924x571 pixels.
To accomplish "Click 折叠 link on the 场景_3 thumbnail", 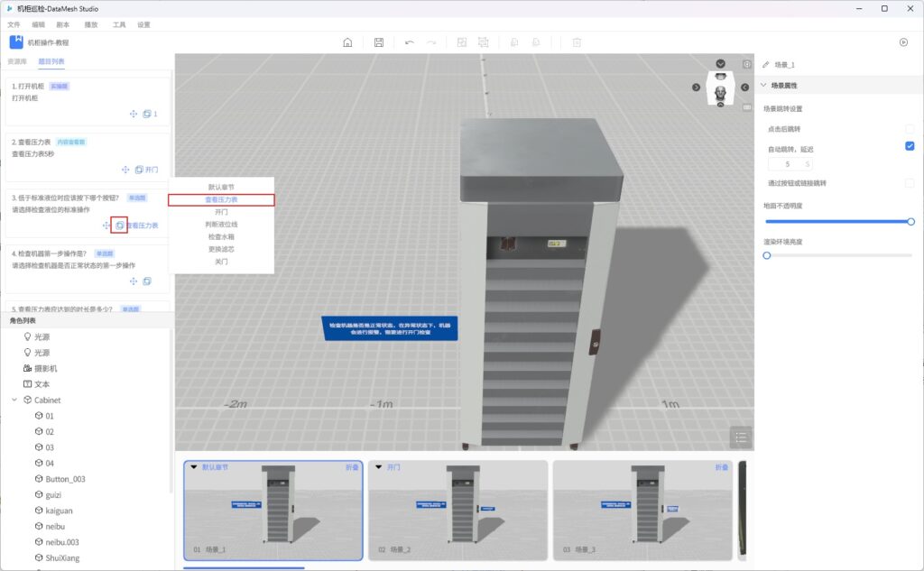I will click(721, 467).
